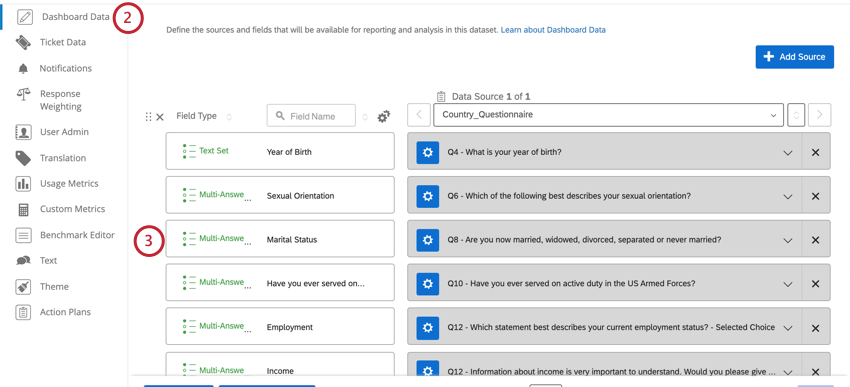Click the Theme paintbrush icon
Image resolution: width=850 pixels, height=387 pixels.
click(23, 287)
